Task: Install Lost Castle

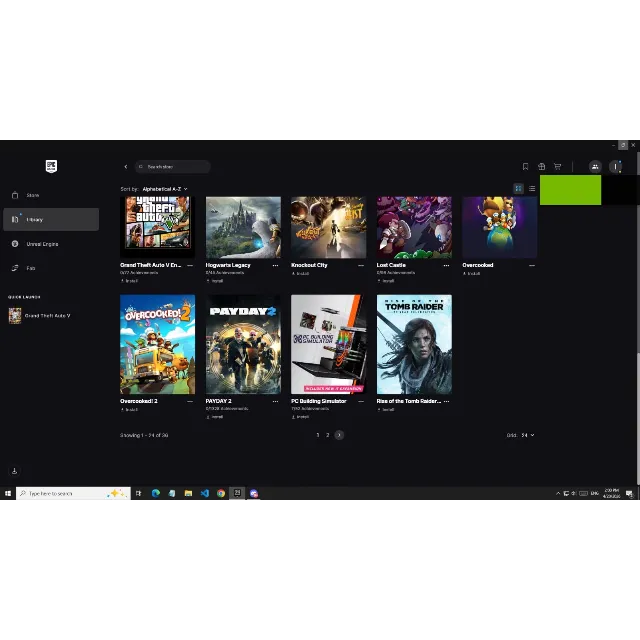Action: 386,281
